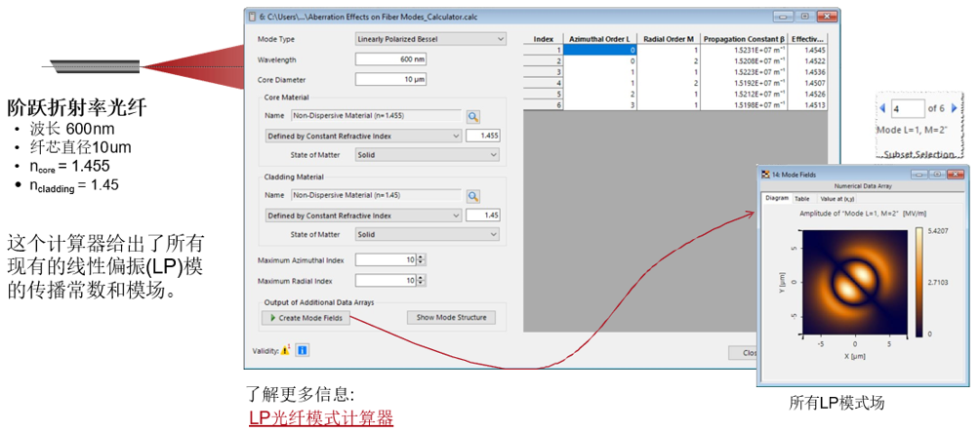Open the Mode Type dropdown
The width and height of the screenshot is (980, 433).
click(430, 39)
